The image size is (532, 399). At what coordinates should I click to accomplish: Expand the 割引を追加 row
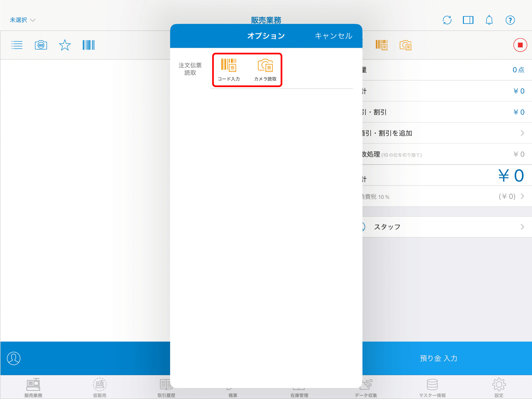[522, 133]
